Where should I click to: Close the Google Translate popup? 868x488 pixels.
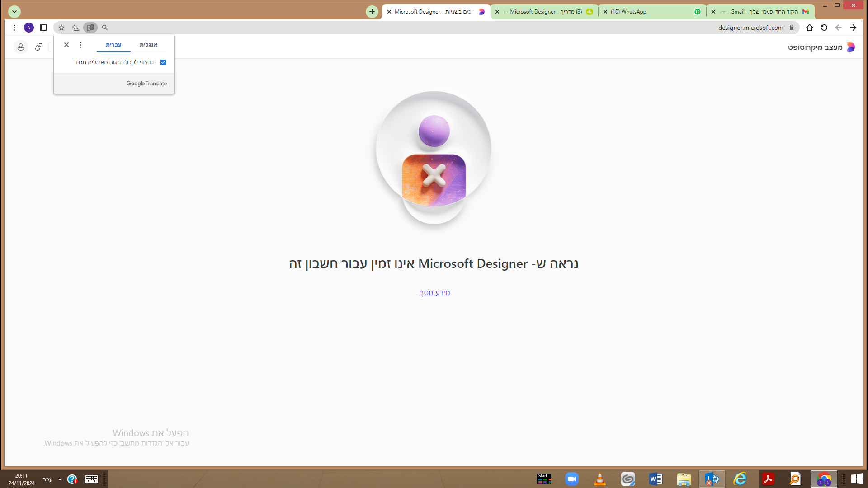[x=66, y=45]
